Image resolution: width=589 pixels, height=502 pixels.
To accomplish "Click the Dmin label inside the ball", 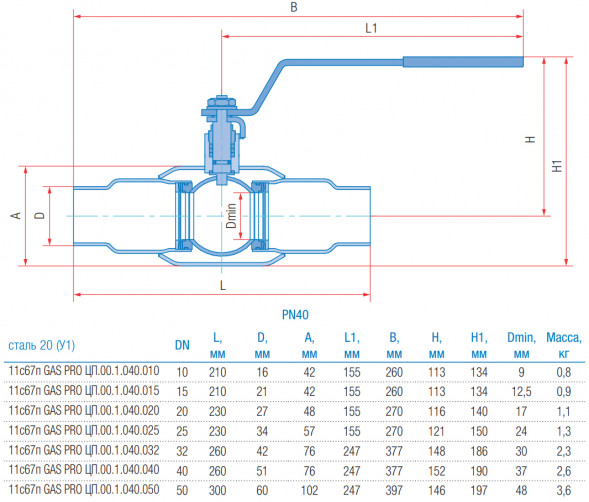I will [231, 216].
